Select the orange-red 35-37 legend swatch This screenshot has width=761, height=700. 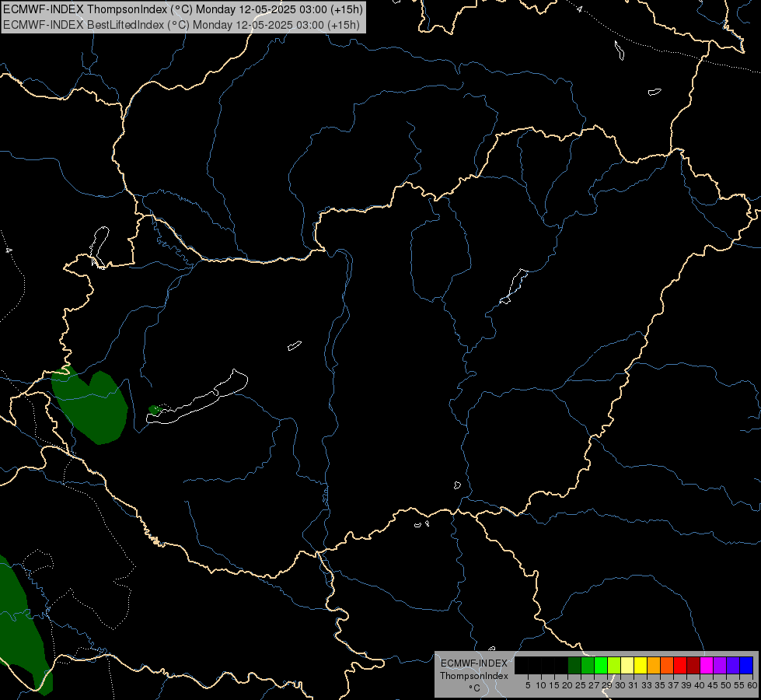(x=667, y=665)
